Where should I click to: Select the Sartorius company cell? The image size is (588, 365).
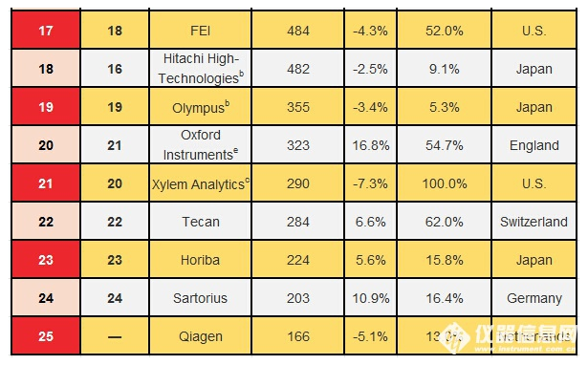pyautogui.click(x=200, y=298)
